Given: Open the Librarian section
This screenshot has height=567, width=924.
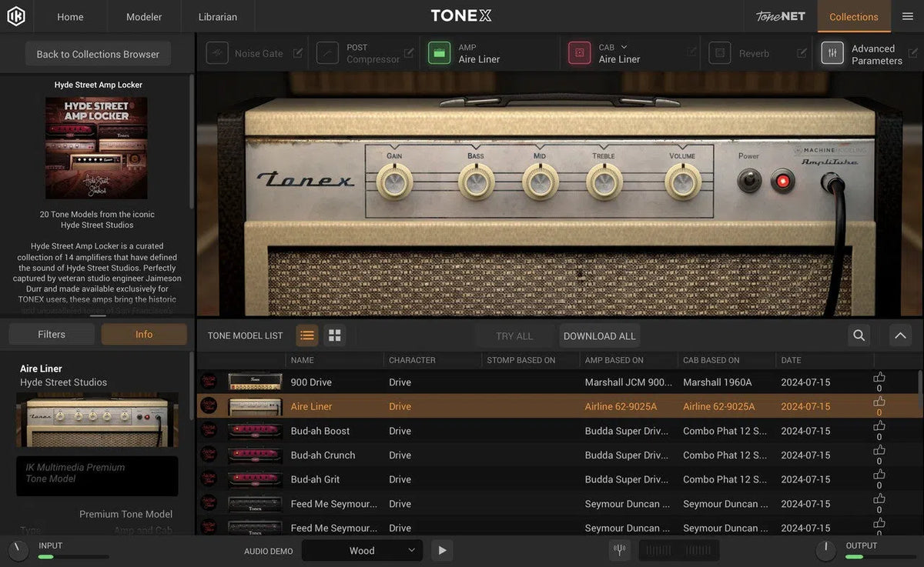Looking at the screenshot, I should [x=217, y=16].
